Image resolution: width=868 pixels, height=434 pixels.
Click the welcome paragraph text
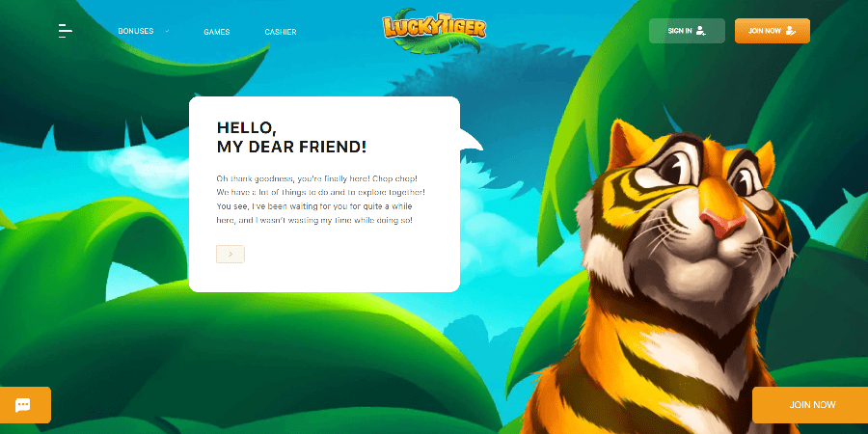[320, 200]
